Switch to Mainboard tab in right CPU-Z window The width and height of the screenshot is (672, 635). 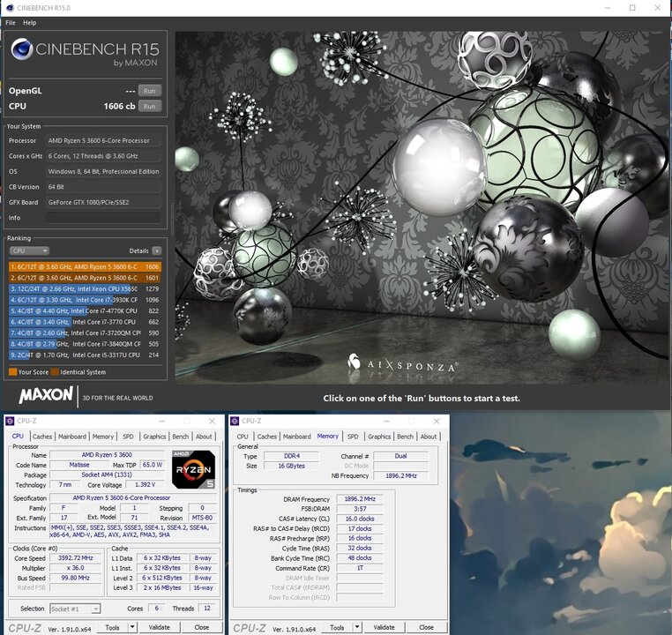[x=296, y=437]
